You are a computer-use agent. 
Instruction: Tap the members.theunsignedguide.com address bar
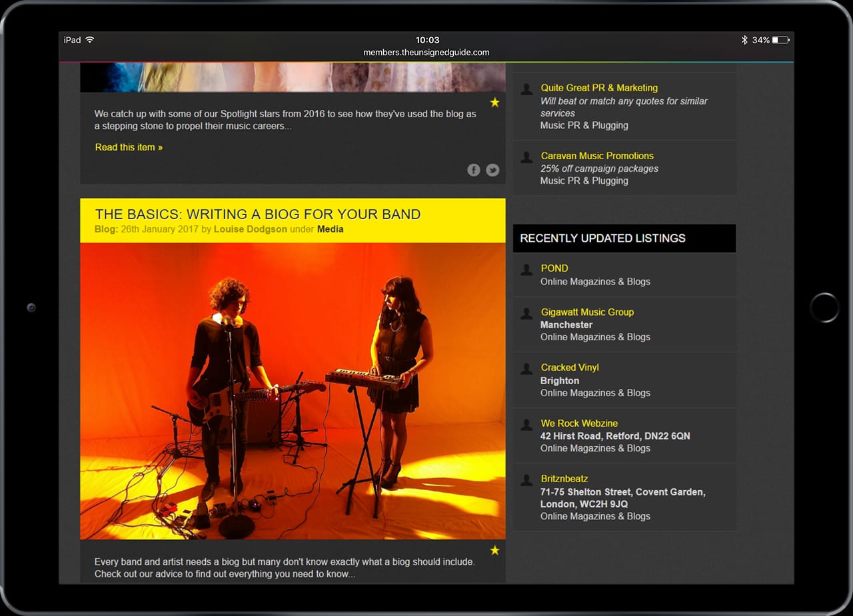(x=426, y=53)
